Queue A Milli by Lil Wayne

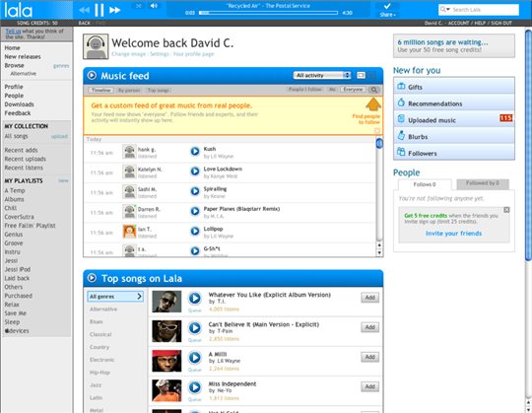195,370
